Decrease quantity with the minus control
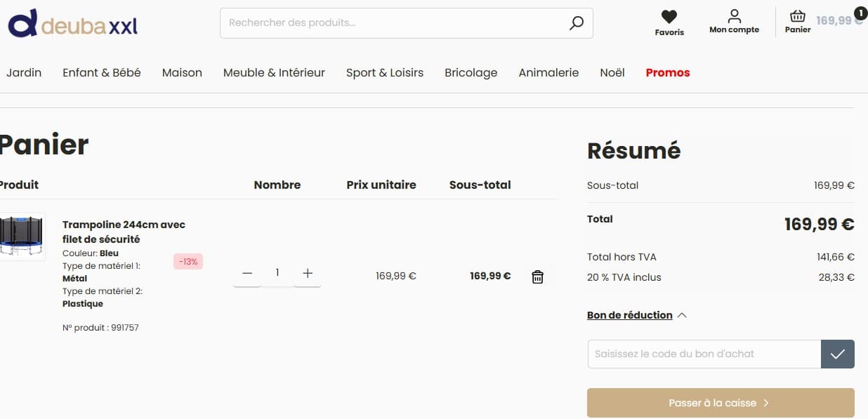The image size is (868, 419). pyautogui.click(x=246, y=273)
